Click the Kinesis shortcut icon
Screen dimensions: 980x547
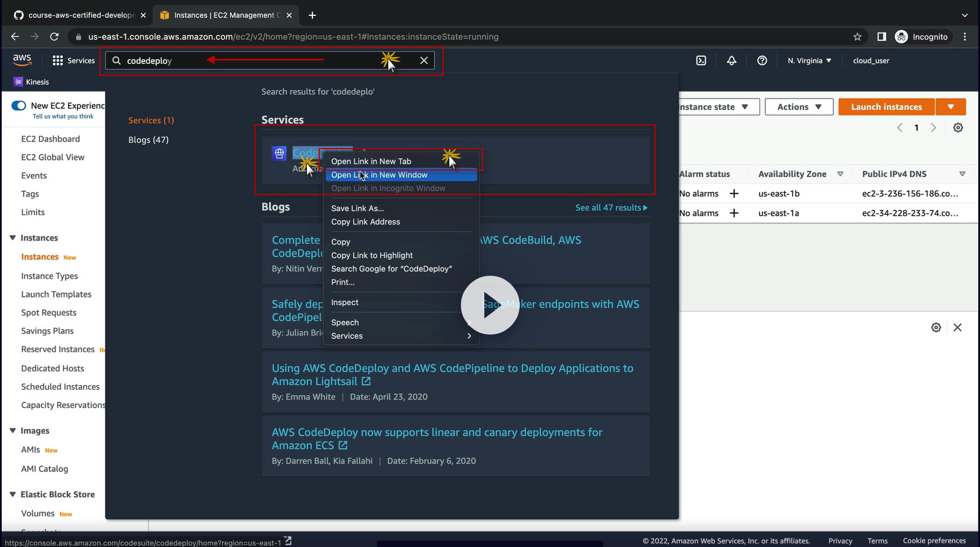click(18, 82)
